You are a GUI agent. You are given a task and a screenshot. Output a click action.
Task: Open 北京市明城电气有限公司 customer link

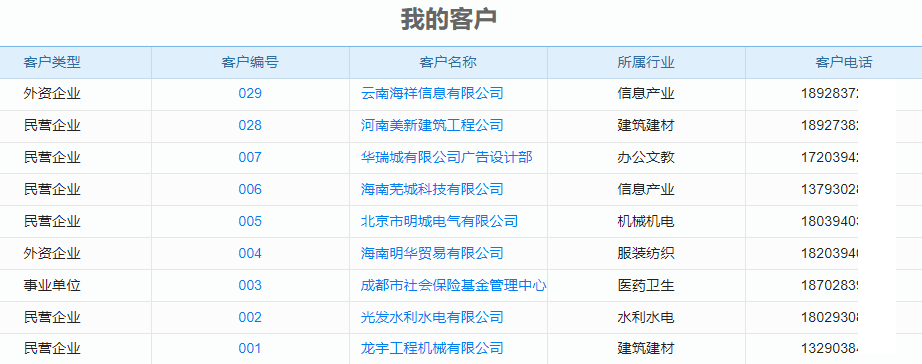439,222
